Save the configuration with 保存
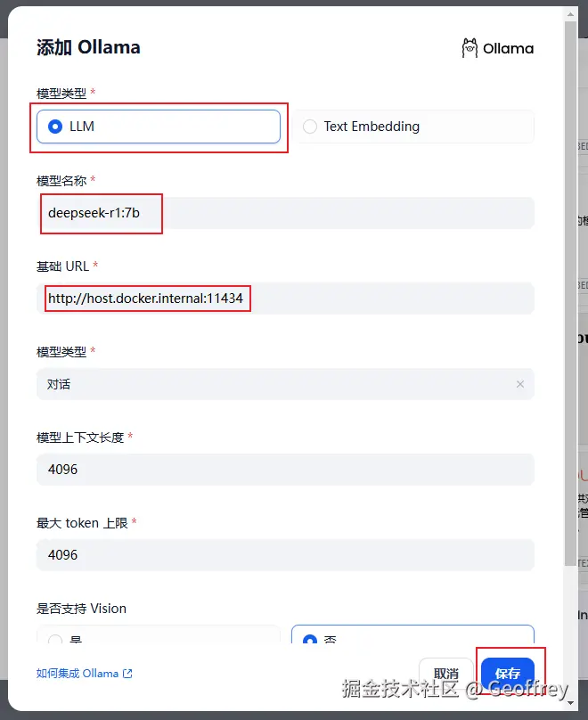This screenshot has width=588, height=720. point(509,675)
